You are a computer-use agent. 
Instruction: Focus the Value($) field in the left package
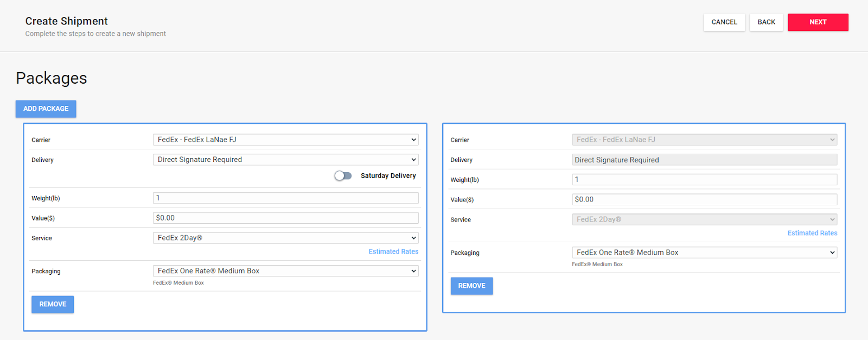(286, 218)
